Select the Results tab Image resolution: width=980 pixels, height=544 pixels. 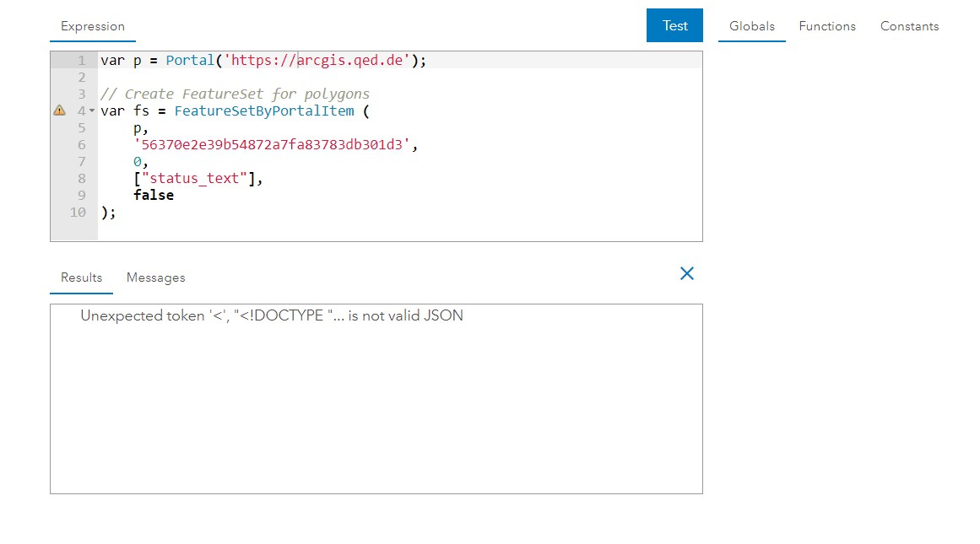tap(81, 277)
